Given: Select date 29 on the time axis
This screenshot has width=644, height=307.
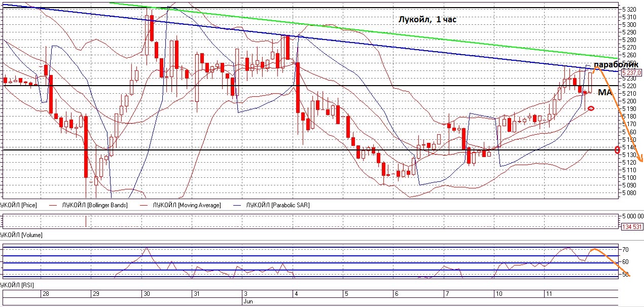Looking at the screenshot, I should coord(96,294).
